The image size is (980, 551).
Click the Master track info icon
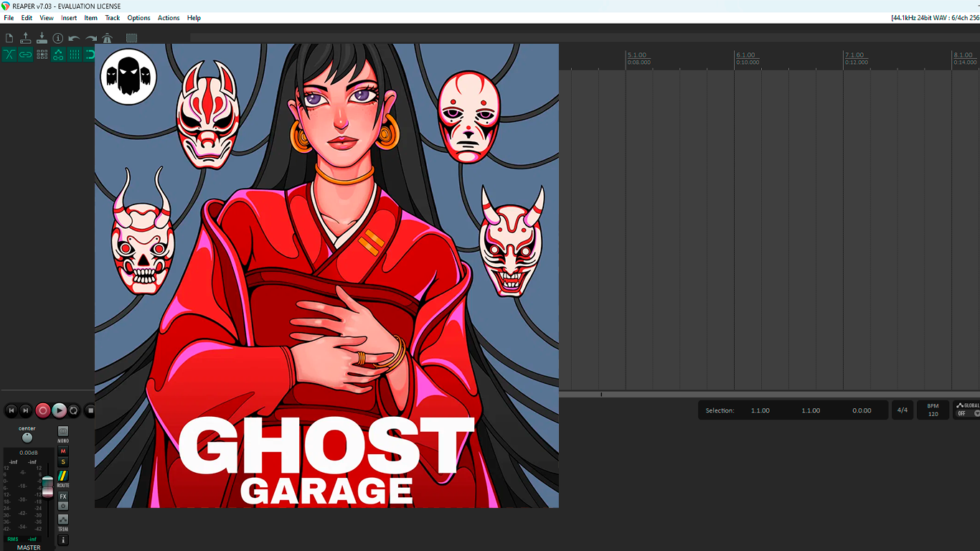[63, 540]
